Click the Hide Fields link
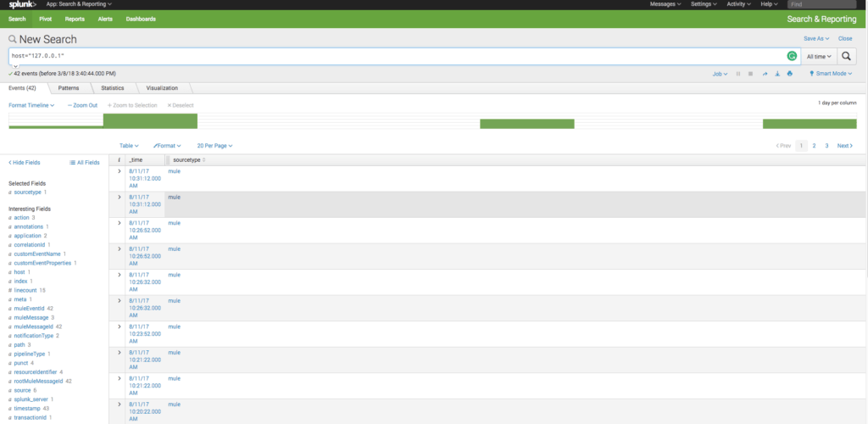868x424 pixels. pos(24,162)
